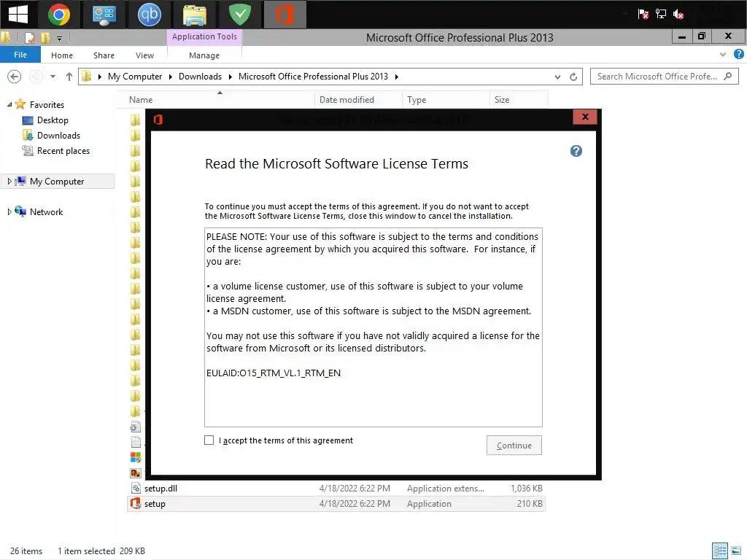Select Network in the navigation pane
This screenshot has height=560, width=747.
[x=46, y=212]
